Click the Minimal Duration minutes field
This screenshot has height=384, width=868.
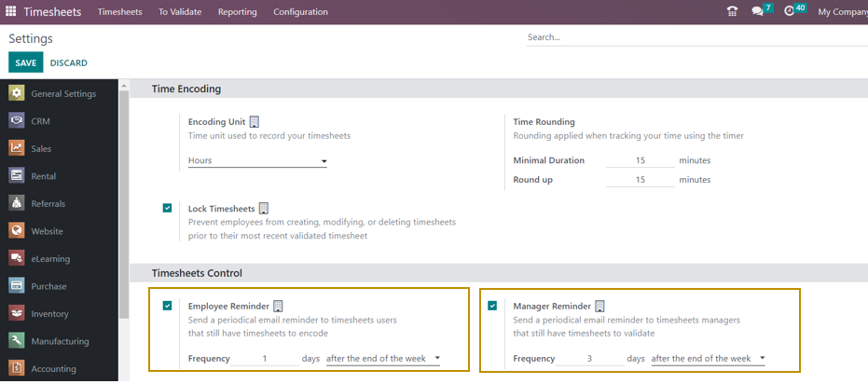[x=640, y=160]
